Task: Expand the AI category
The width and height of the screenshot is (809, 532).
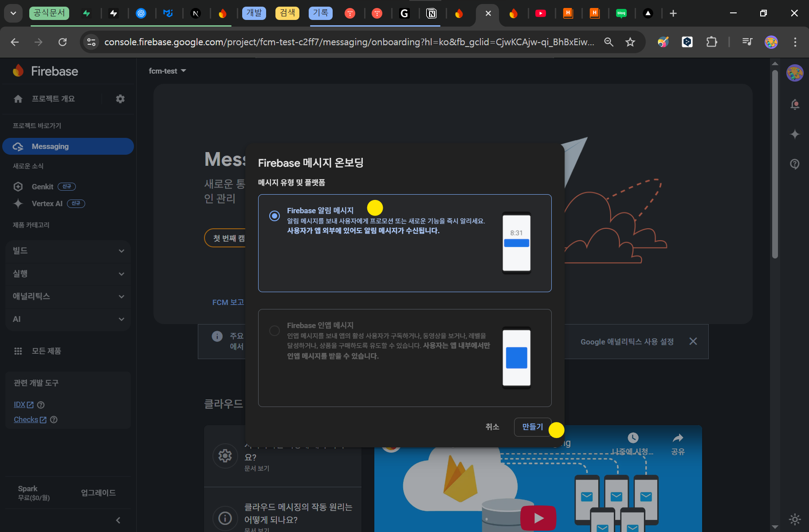Action: 68,319
